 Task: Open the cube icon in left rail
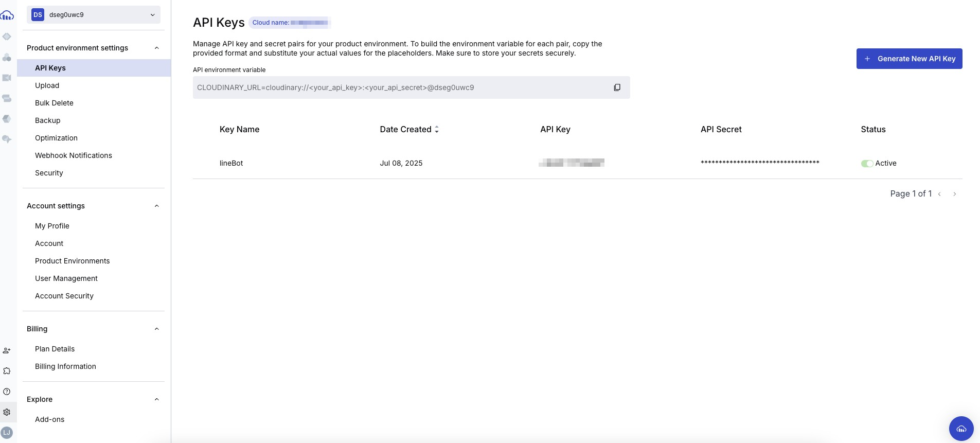[7, 119]
